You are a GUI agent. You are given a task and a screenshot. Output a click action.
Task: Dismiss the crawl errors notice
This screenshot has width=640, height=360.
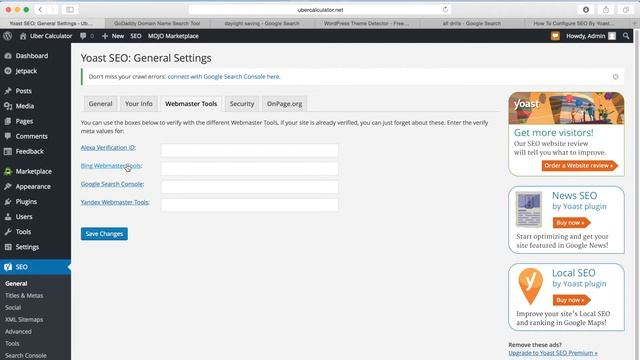pyautogui.click(x=615, y=77)
